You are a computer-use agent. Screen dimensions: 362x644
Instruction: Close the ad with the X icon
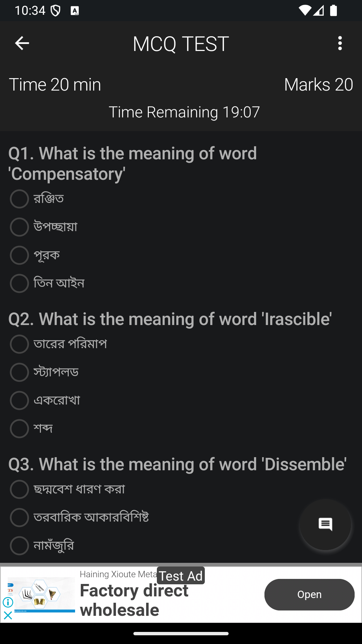8,615
